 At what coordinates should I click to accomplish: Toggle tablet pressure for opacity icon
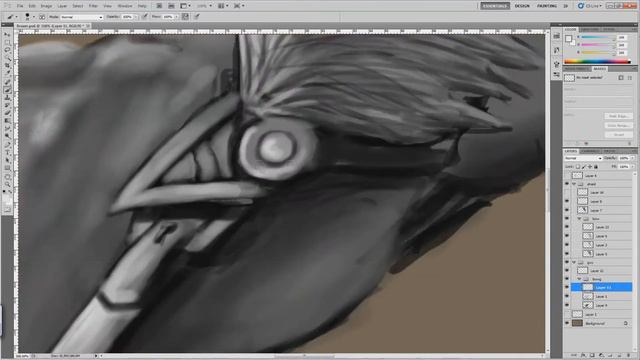[144, 17]
